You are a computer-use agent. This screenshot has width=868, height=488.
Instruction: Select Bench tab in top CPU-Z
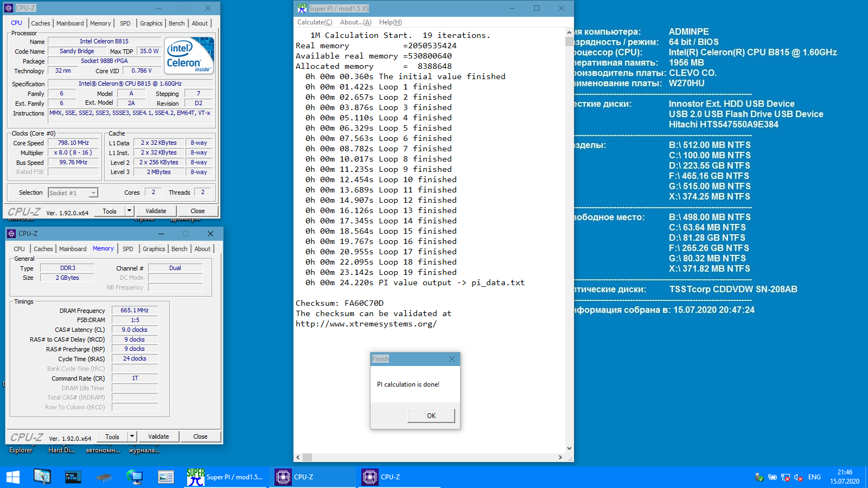[x=177, y=23]
